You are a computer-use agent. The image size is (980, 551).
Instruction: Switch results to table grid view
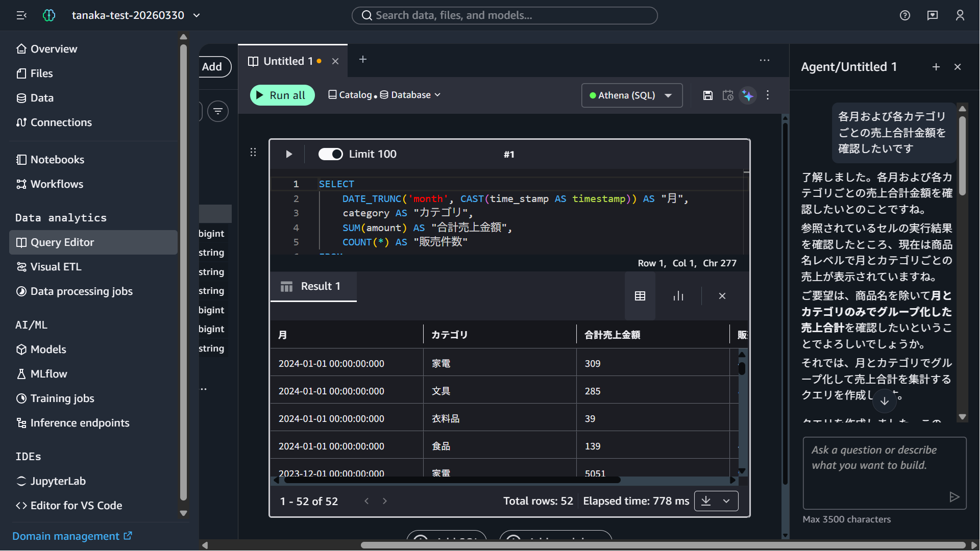point(640,296)
